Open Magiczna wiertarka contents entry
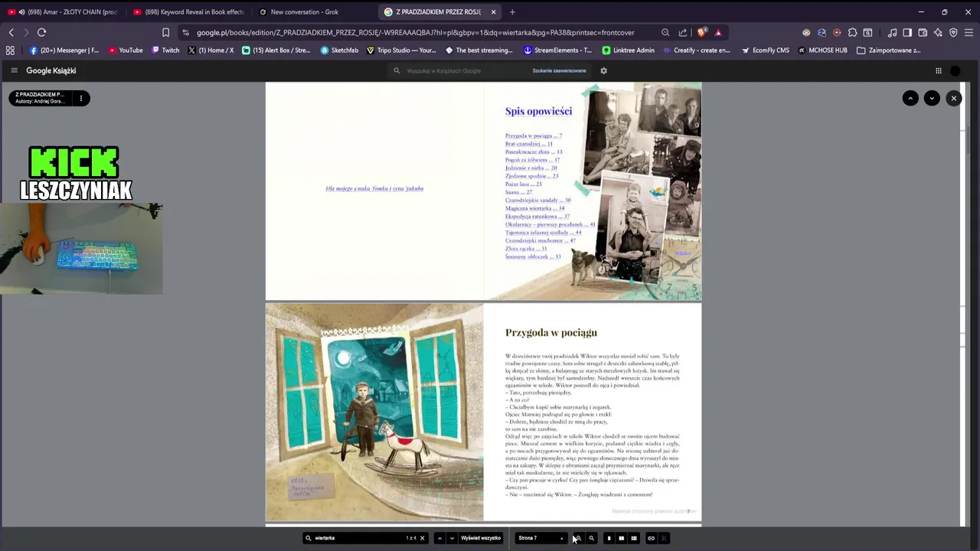This screenshot has height=551, width=980. click(534, 208)
